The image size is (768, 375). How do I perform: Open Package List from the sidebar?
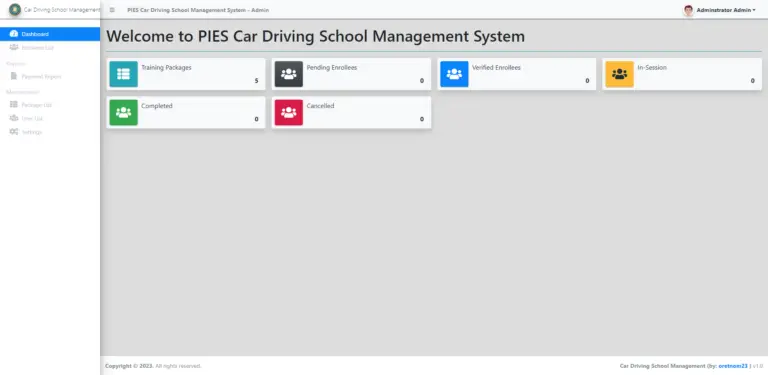50,104
